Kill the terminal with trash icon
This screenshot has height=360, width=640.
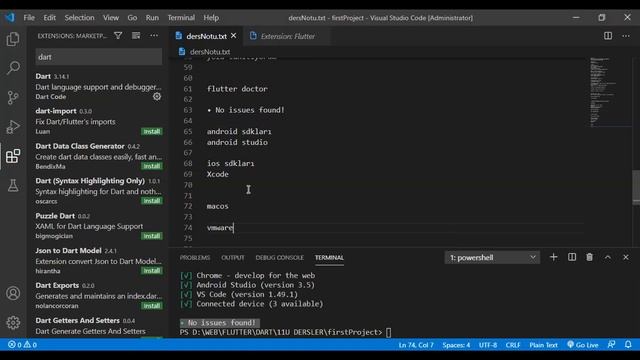[x=589, y=257]
